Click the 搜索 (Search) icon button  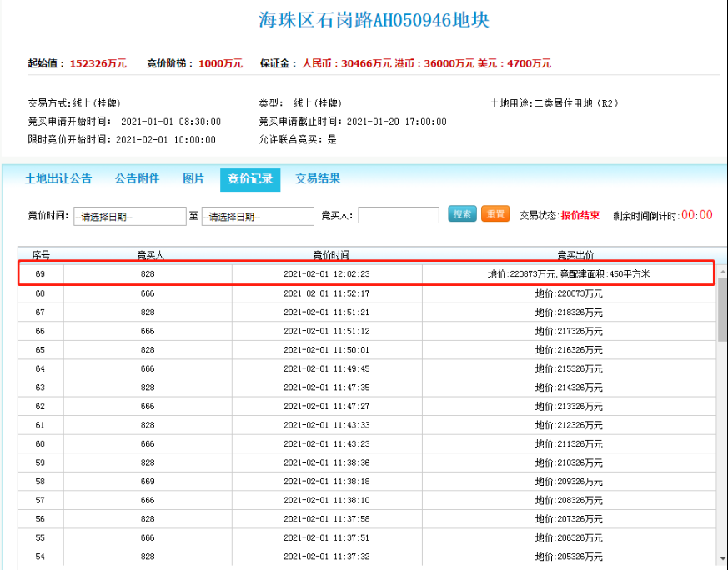click(x=461, y=213)
